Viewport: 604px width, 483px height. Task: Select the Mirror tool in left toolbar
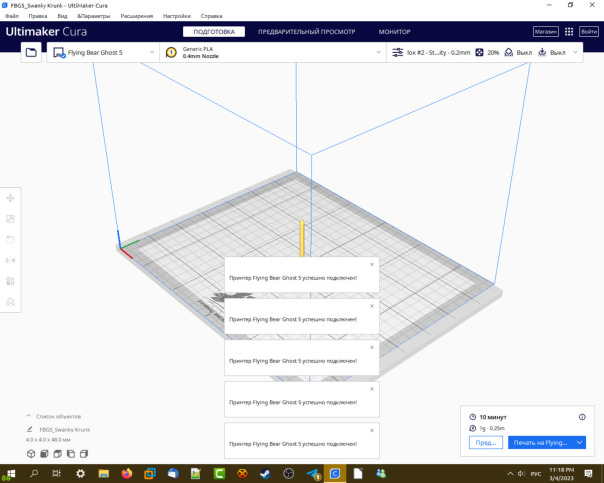(10, 260)
